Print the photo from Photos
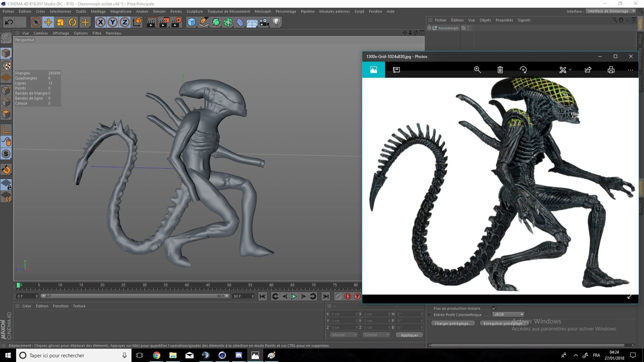 pyautogui.click(x=611, y=70)
